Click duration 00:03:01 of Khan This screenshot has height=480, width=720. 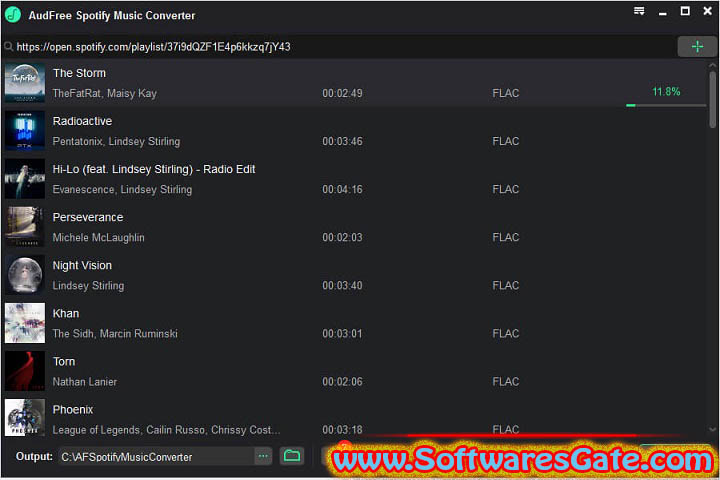342,333
